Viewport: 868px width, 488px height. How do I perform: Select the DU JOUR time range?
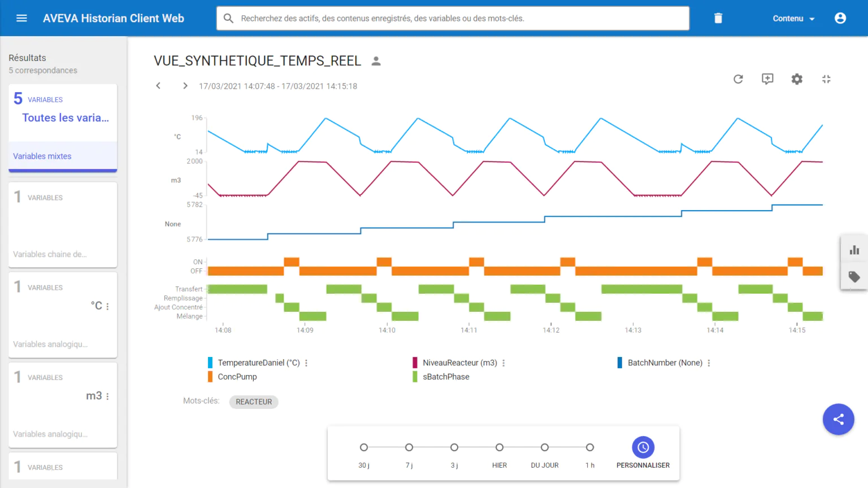[545, 447]
